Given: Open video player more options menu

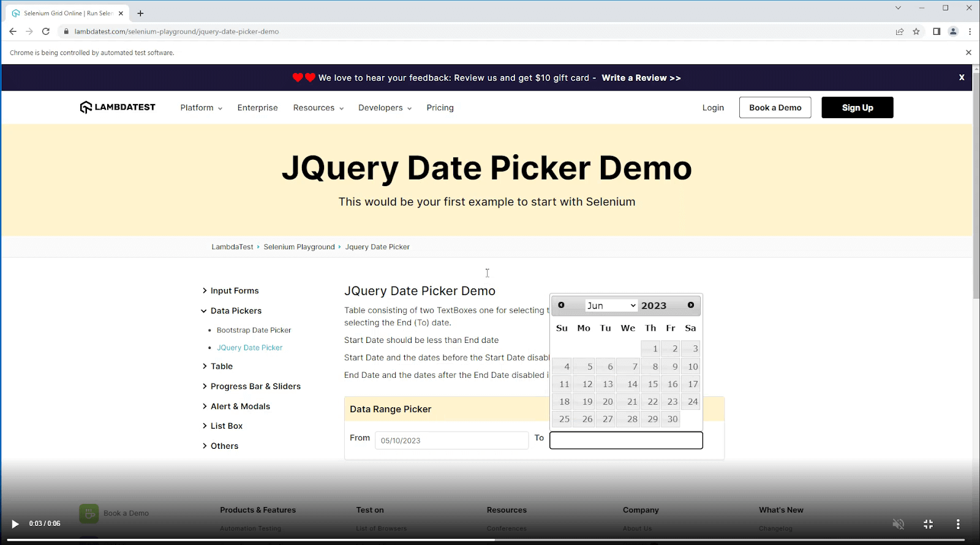Looking at the screenshot, I should [x=958, y=524].
